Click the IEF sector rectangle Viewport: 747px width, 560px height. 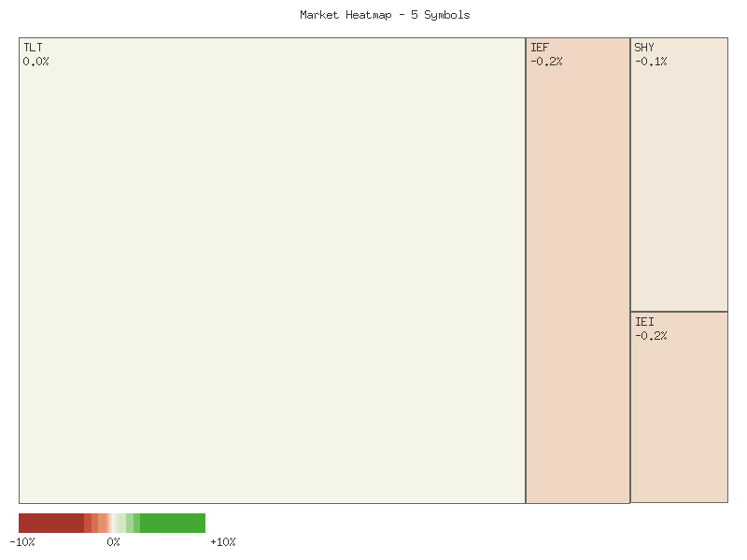578,280
